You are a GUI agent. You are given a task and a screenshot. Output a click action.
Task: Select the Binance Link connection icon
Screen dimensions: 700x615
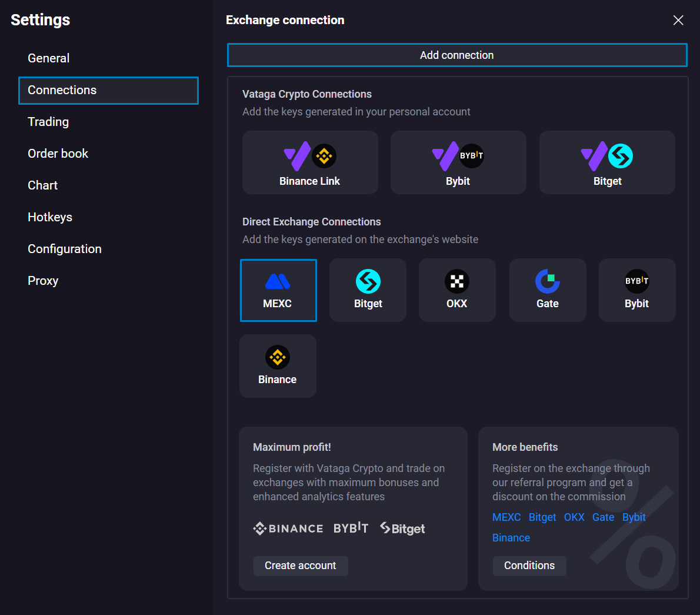pyautogui.click(x=310, y=162)
